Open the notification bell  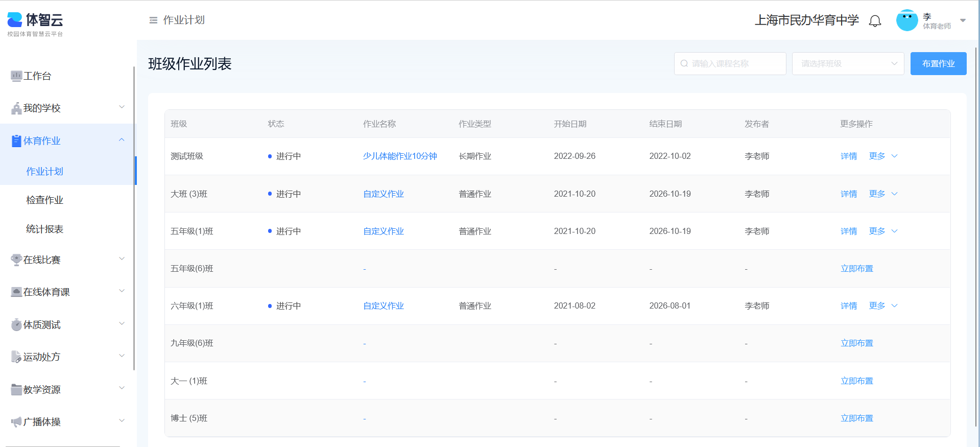tap(875, 20)
